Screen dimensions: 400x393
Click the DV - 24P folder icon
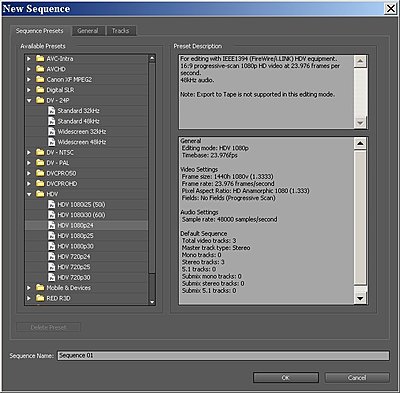[x=40, y=100]
